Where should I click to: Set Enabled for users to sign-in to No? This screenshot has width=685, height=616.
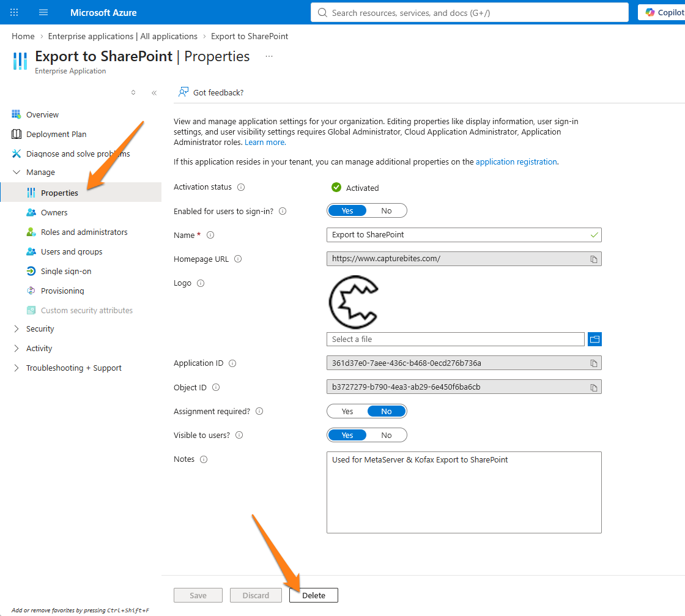(x=386, y=210)
